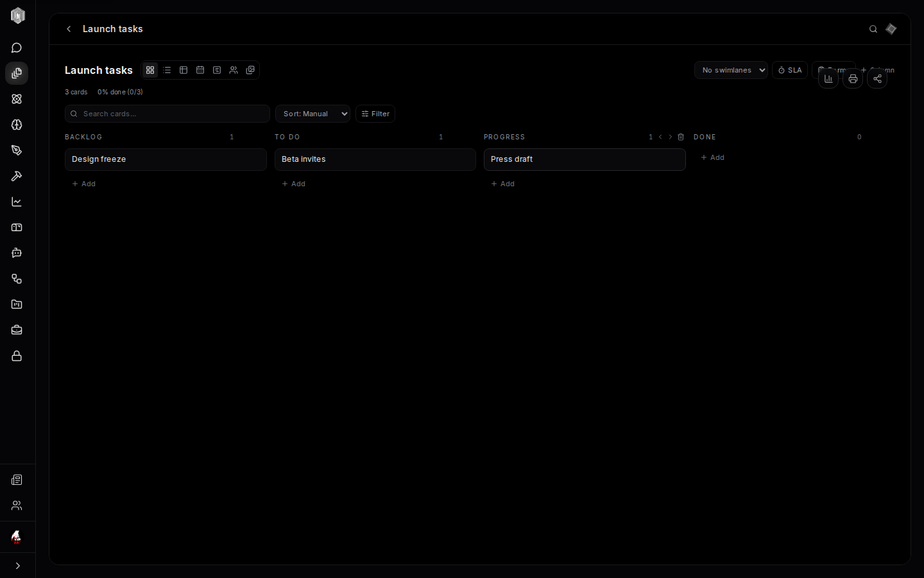924x578 pixels.
Task: Open the Sort: Manual dropdown
Action: click(x=312, y=114)
